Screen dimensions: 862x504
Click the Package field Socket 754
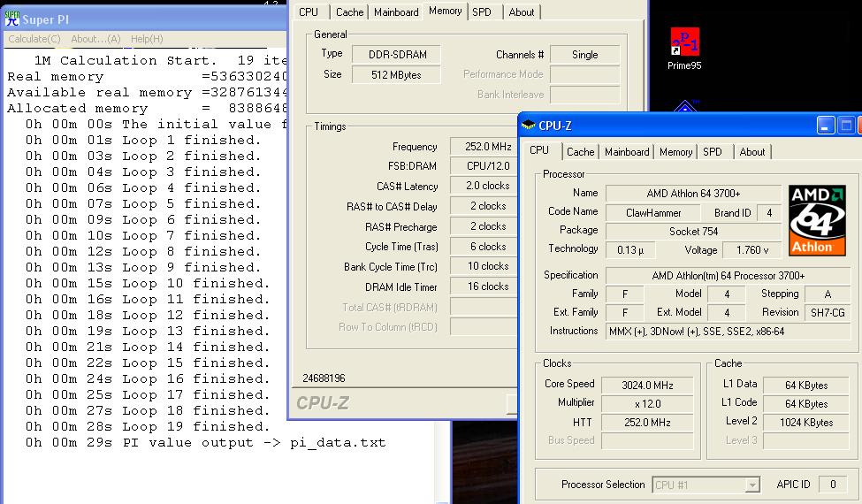(x=693, y=232)
